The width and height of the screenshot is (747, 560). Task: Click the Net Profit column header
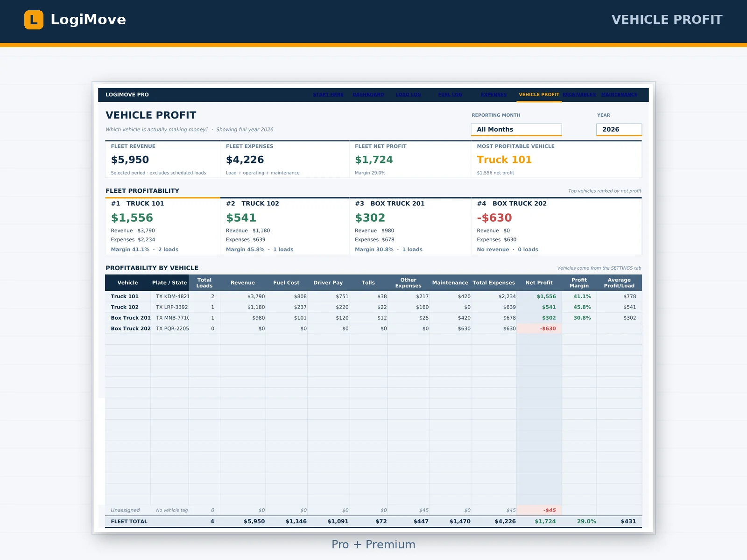(539, 283)
